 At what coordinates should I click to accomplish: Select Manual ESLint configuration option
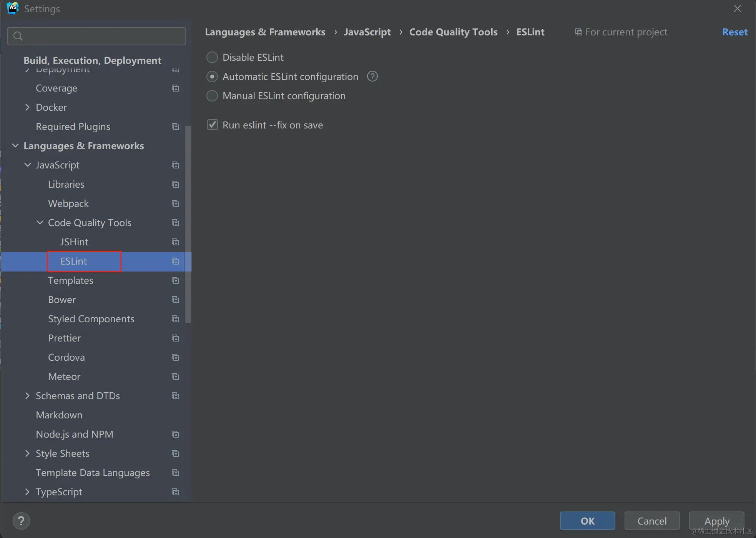point(212,96)
